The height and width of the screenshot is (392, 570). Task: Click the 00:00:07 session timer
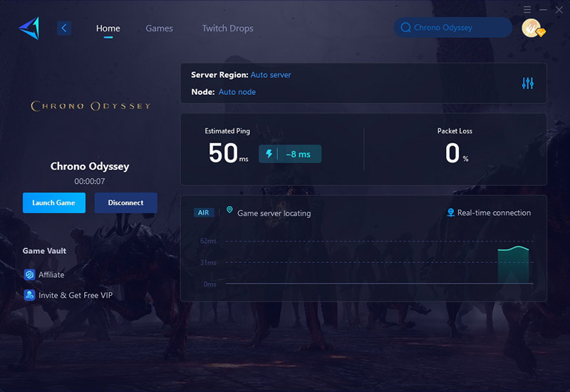coord(90,181)
